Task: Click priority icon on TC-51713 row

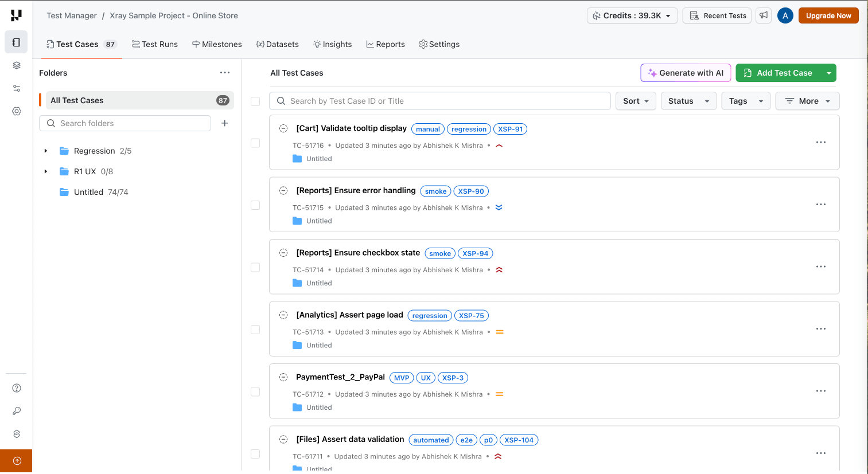Action: coord(500,332)
